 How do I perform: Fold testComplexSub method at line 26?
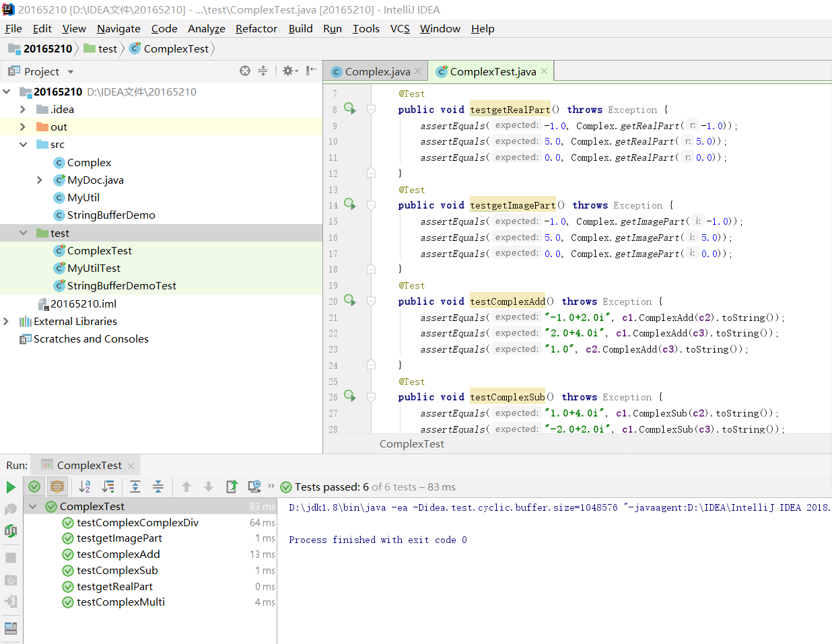[x=371, y=396]
